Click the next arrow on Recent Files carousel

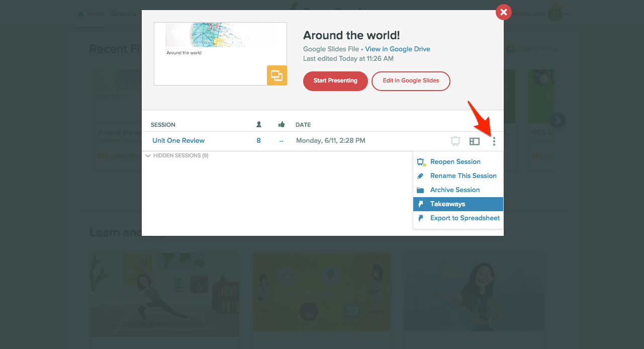tap(558, 120)
